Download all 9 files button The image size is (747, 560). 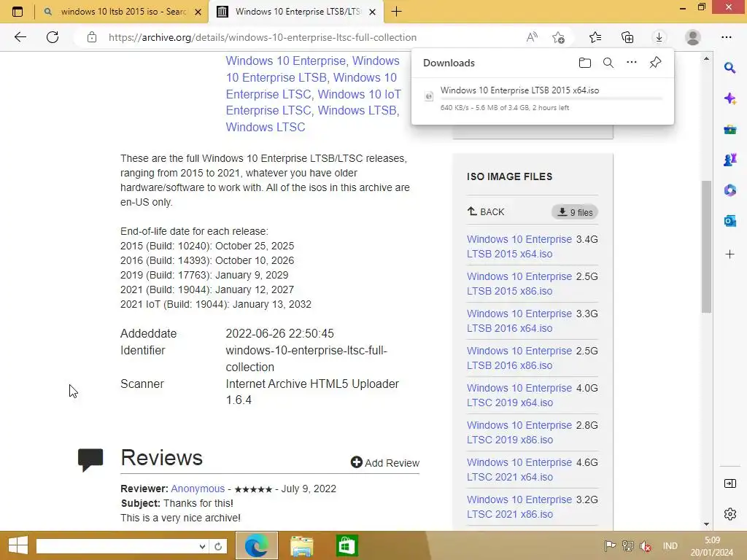[x=575, y=212]
